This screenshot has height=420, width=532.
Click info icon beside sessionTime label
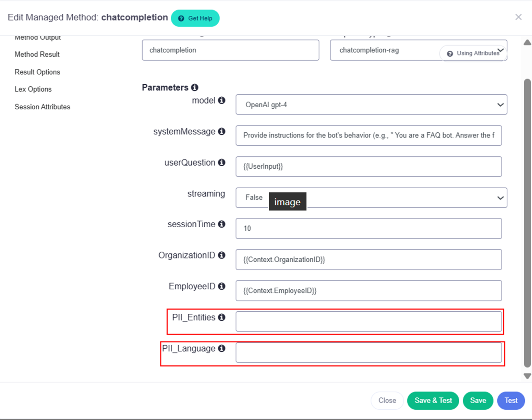click(222, 224)
